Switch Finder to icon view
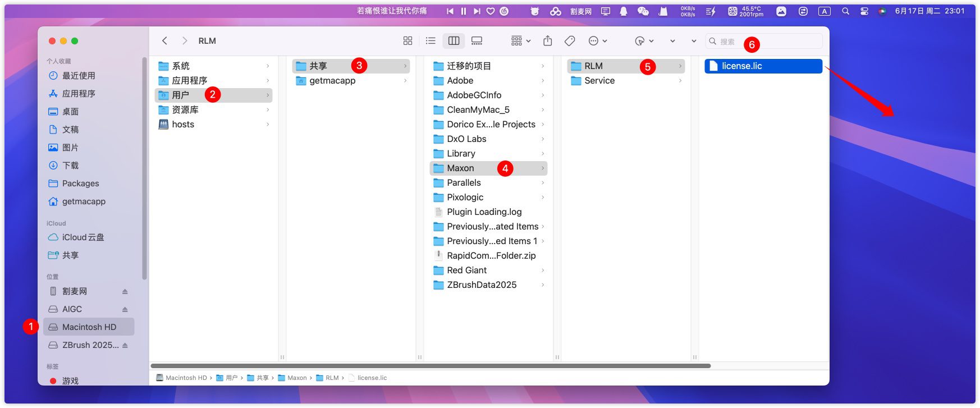 pos(407,41)
